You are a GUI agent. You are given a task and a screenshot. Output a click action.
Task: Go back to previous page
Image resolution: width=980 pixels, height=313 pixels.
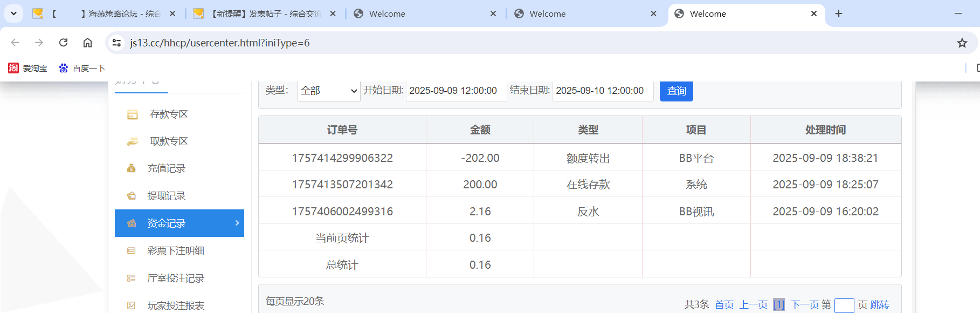click(15, 43)
